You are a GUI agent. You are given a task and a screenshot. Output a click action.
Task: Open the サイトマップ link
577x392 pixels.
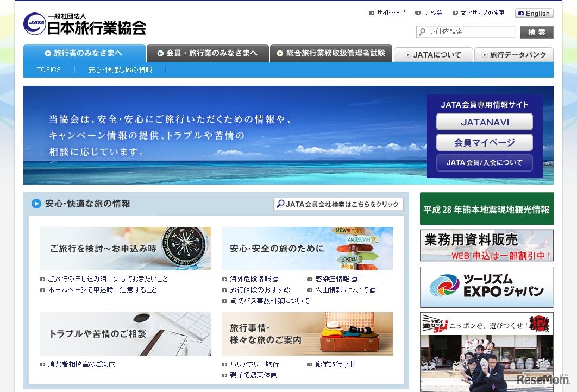click(391, 13)
